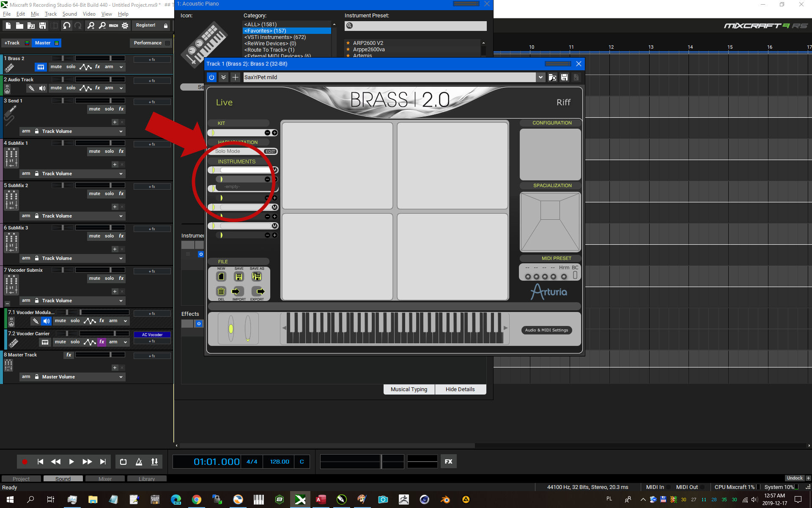Toggle loop mode in transport bar

point(123,462)
